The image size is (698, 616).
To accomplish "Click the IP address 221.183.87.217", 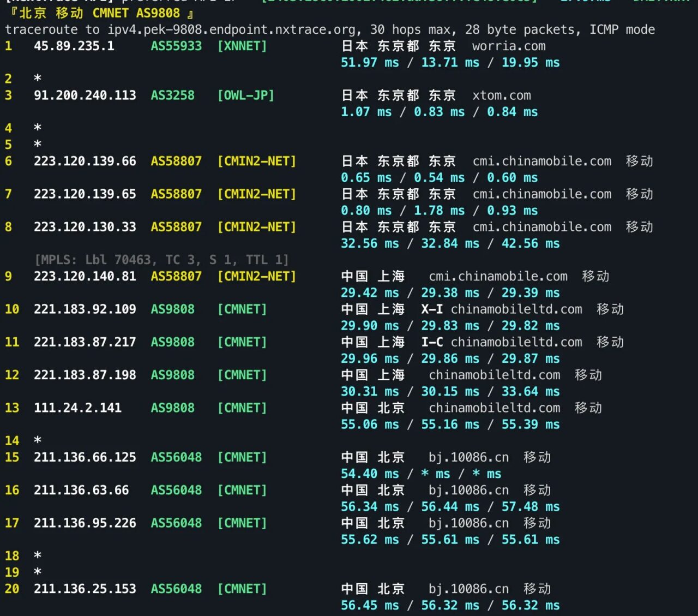I will tap(85, 342).
